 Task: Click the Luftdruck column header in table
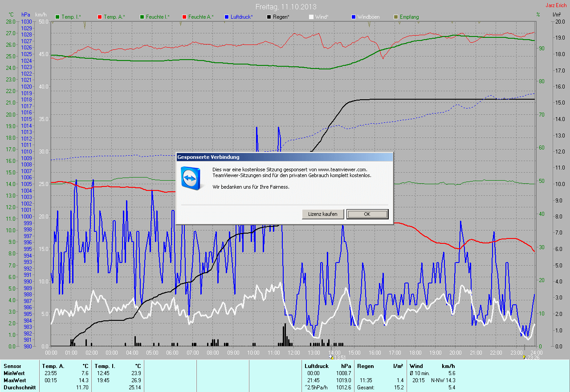click(316, 366)
